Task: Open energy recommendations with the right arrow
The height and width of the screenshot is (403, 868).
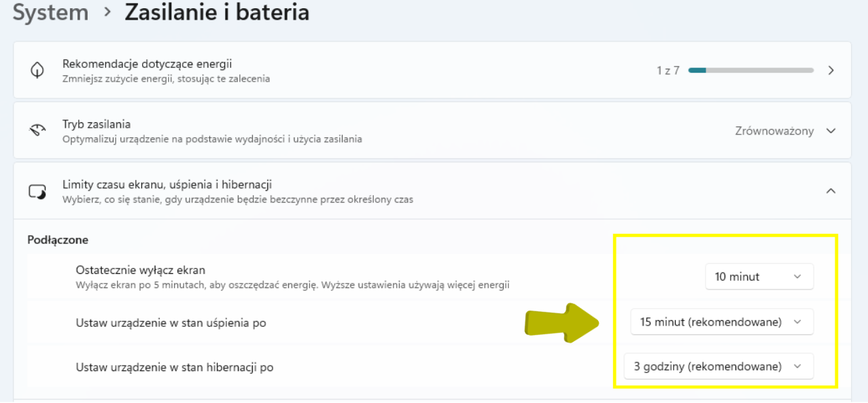Action: pos(831,71)
